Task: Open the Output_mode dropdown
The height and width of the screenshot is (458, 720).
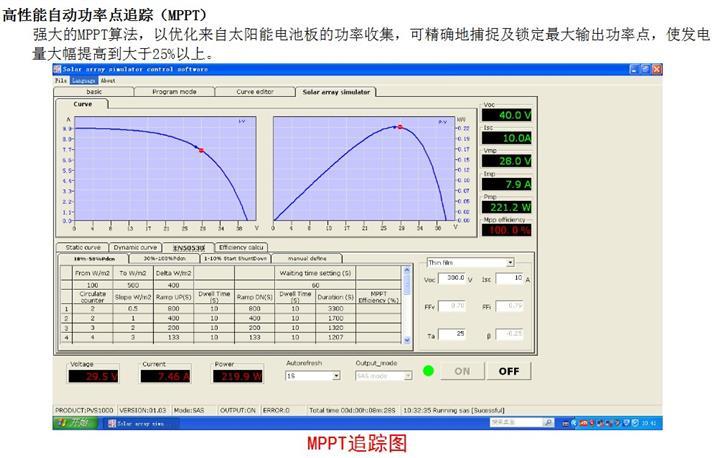Action: pos(407,376)
